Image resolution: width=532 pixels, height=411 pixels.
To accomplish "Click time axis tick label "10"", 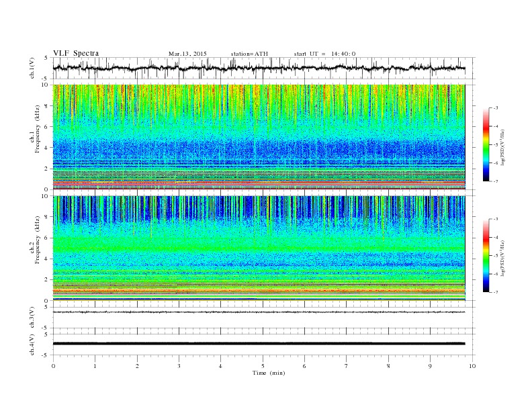I will (472, 366).
